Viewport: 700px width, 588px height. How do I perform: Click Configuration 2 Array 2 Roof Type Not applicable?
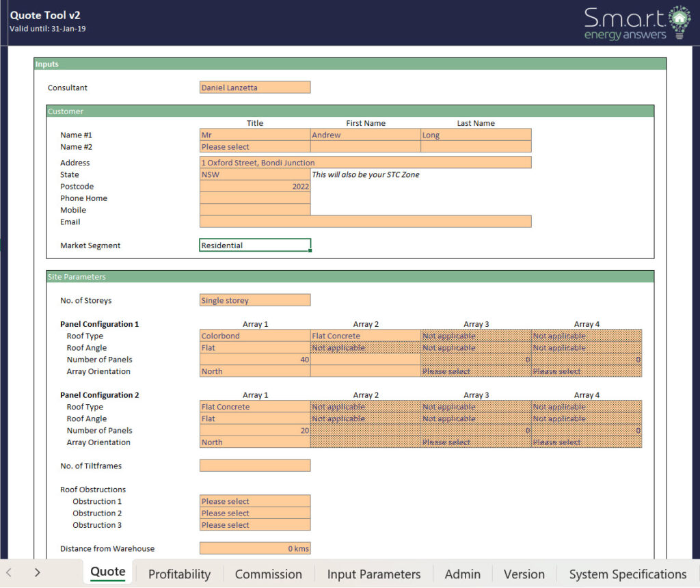click(366, 407)
